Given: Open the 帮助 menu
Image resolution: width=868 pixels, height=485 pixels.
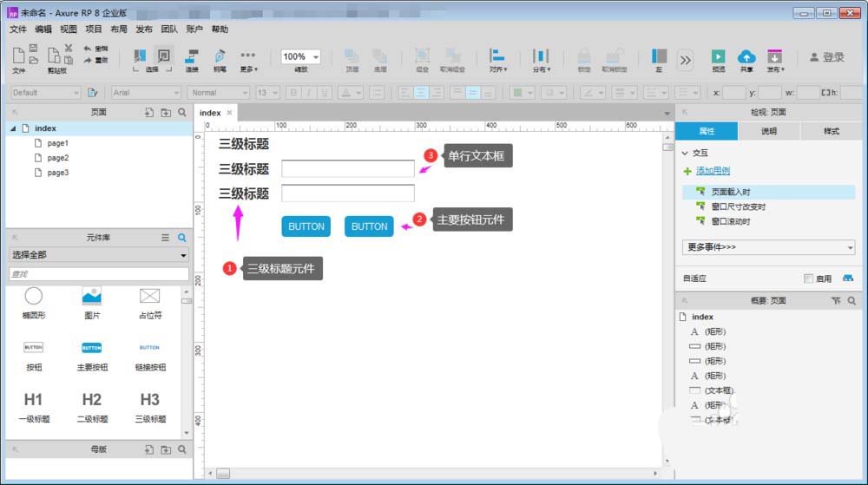Looking at the screenshot, I should pos(220,29).
